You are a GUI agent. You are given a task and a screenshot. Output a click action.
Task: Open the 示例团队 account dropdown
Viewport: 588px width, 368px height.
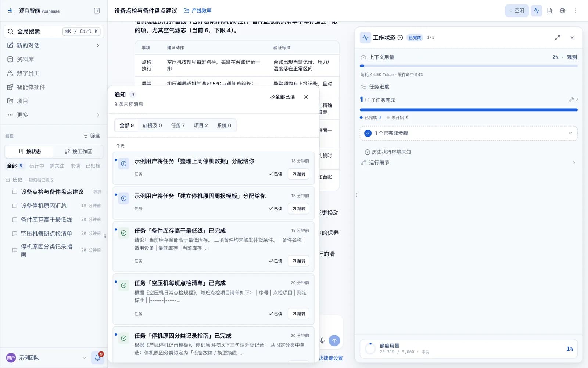(46, 358)
